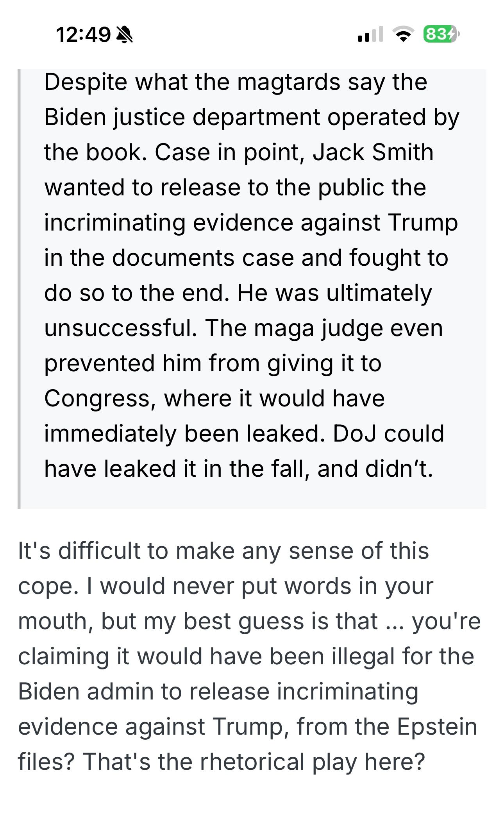This screenshot has height=830, width=504.
Task: Click the word "cope" in the reply
Action: click(x=45, y=586)
